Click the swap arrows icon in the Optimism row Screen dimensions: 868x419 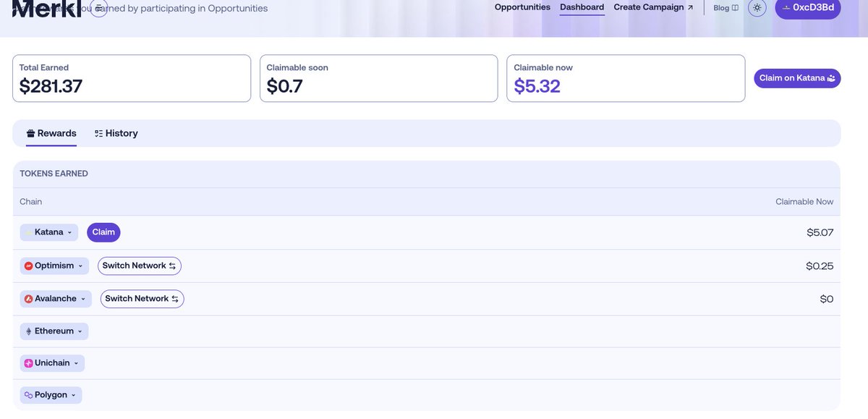(172, 266)
